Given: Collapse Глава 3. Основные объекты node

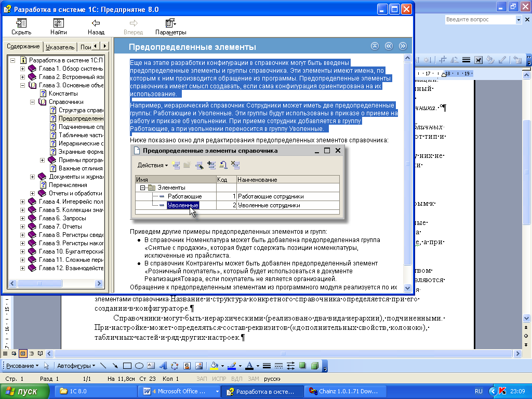Looking at the screenshot, I should click(x=22, y=85).
